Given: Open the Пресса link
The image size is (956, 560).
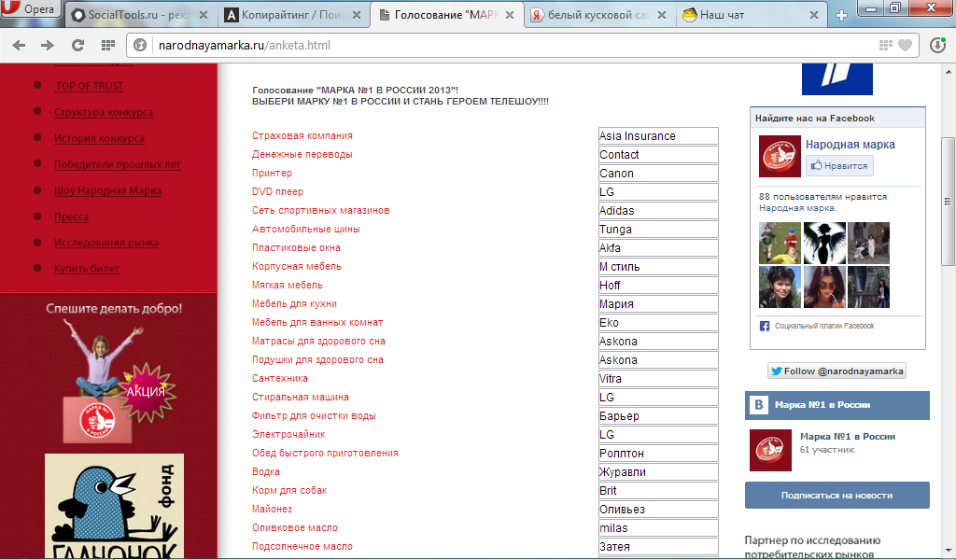Looking at the screenshot, I should point(71,217).
